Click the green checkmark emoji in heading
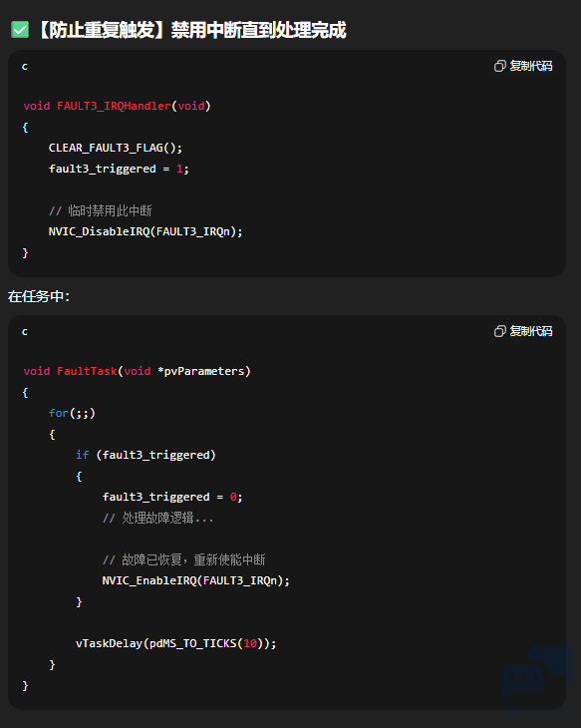This screenshot has height=728, width=581. point(20,30)
